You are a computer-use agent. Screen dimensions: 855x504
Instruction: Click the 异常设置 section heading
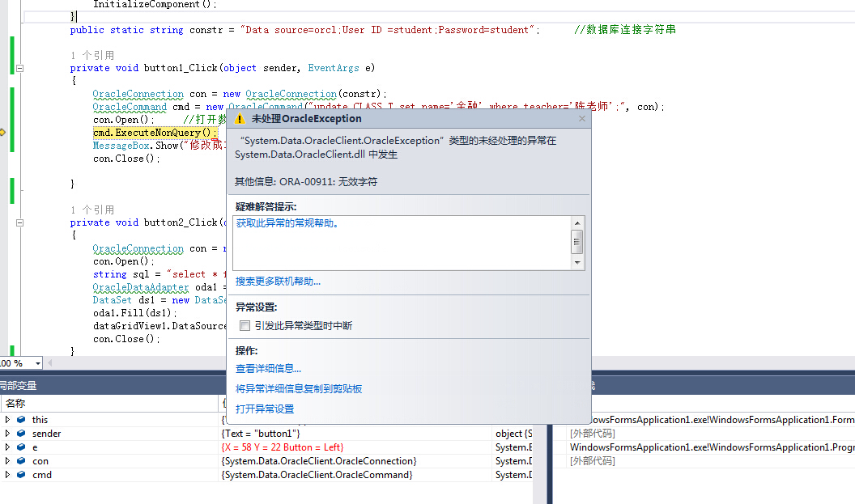tap(257, 307)
